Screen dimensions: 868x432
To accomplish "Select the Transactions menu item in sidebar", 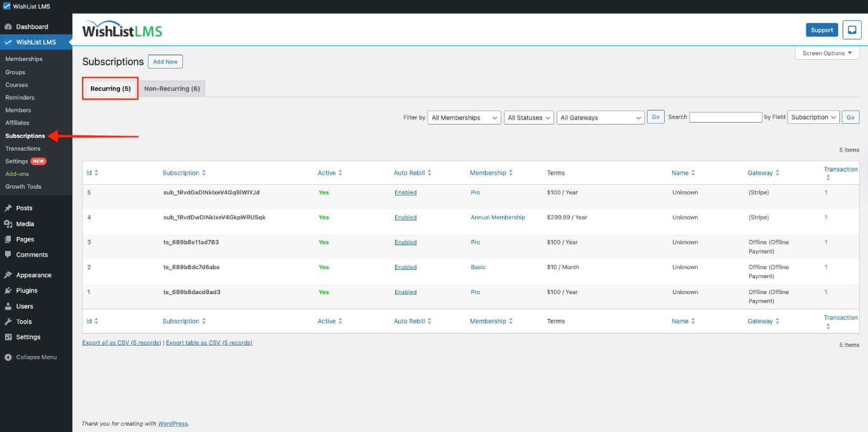I will [x=25, y=148].
